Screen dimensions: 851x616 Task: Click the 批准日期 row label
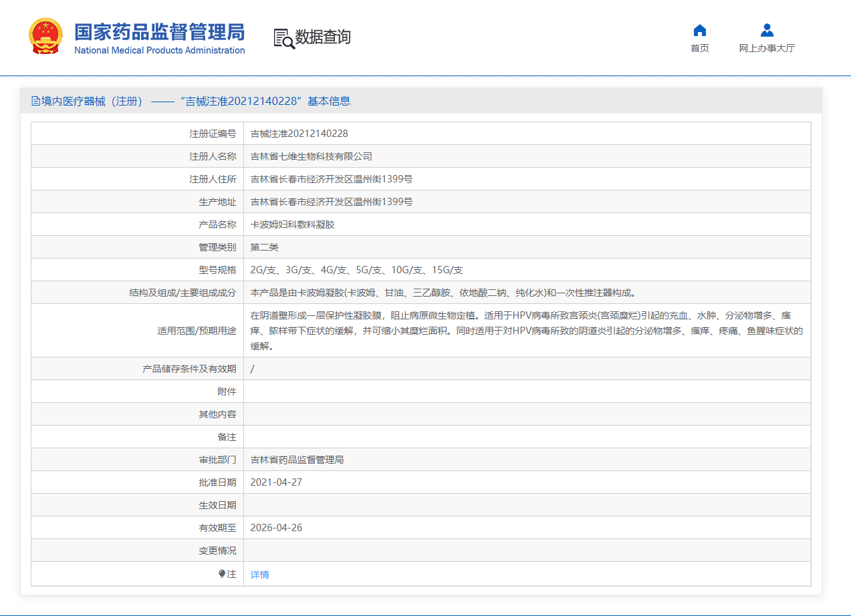[x=217, y=482]
